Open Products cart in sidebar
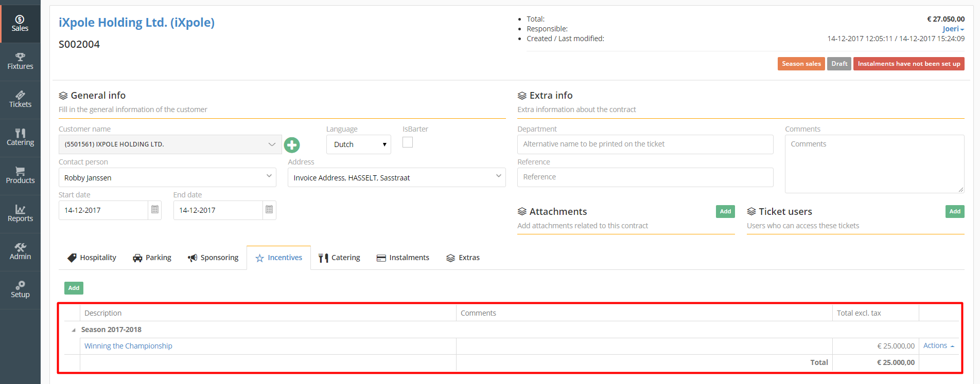Screen dimensions: 980x384 coord(20,176)
